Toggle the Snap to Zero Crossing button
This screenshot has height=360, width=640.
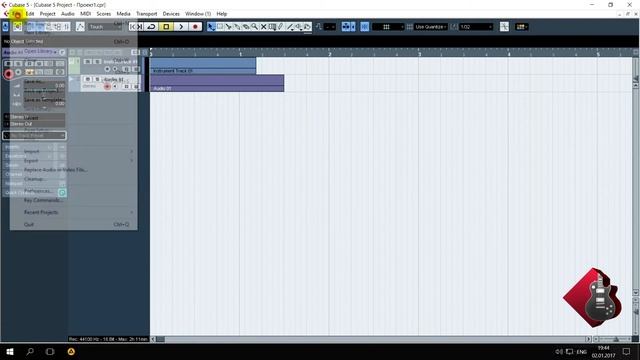[x=504, y=27]
